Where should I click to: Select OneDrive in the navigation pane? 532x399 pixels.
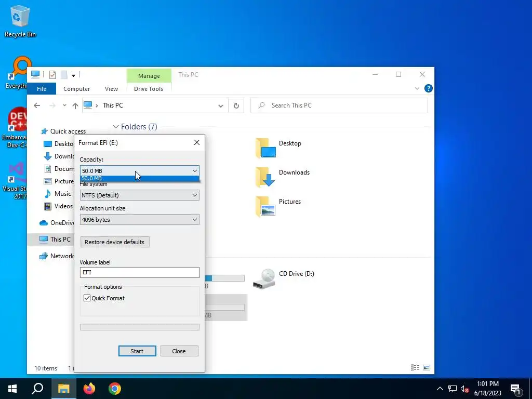[57, 222]
